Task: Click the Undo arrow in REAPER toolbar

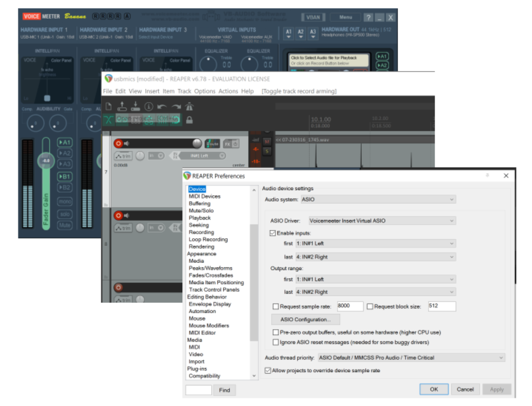Action: [162, 107]
